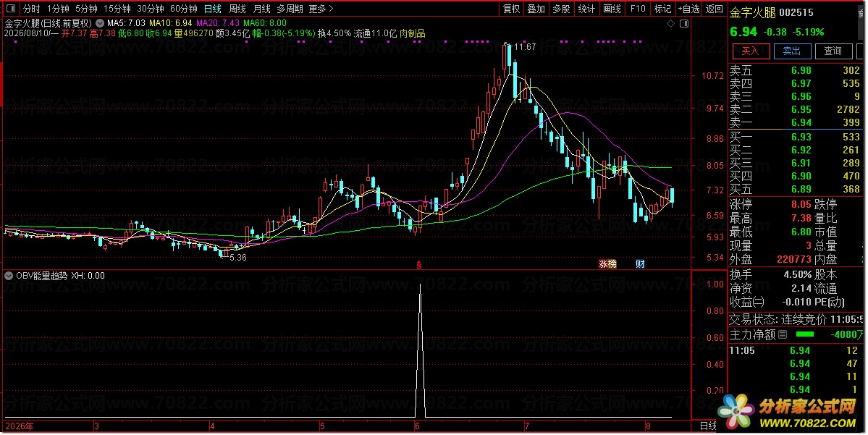Select the 卖一 6.94 order row
868x435 pixels.
tap(795, 122)
